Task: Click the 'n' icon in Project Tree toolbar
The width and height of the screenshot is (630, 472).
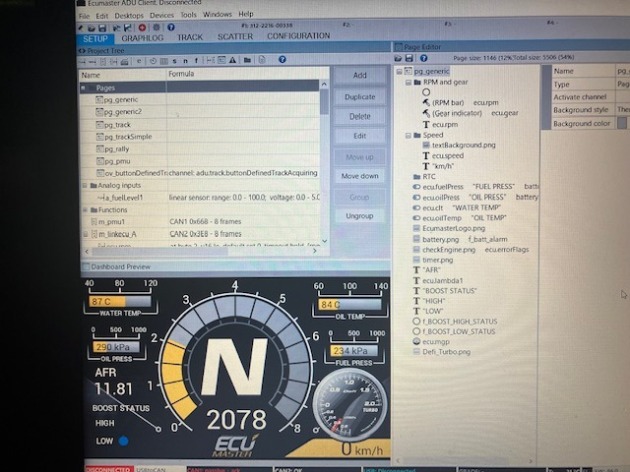Action: click(x=185, y=61)
